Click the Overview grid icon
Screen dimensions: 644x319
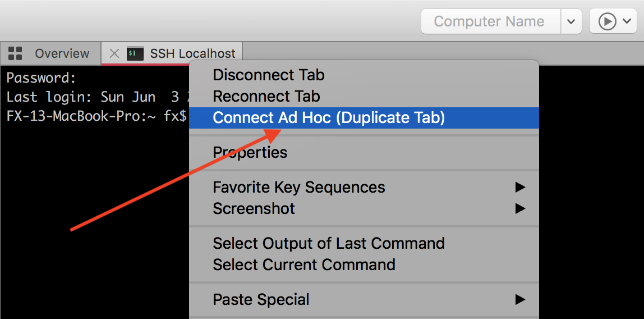tap(15, 53)
